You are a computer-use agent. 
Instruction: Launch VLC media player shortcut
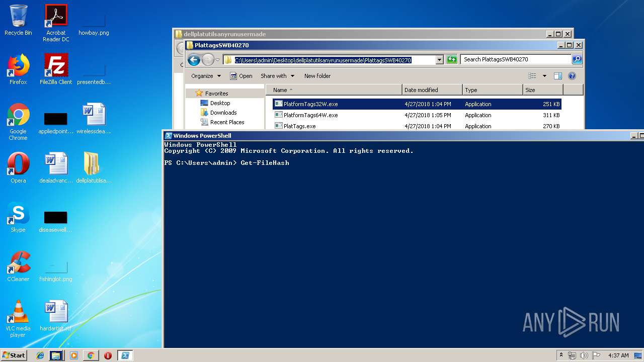click(18, 319)
